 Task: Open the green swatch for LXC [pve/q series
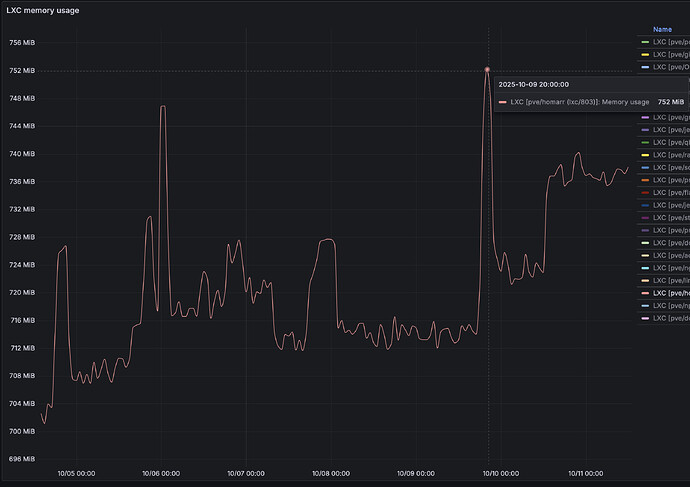645,143
